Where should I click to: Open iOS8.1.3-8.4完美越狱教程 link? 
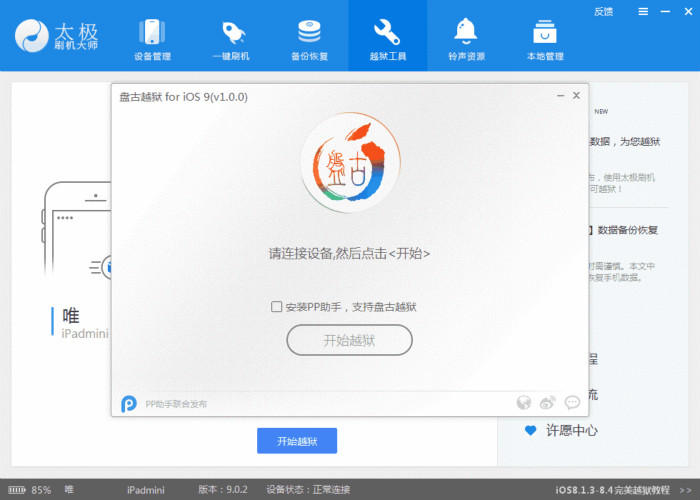tap(612, 490)
